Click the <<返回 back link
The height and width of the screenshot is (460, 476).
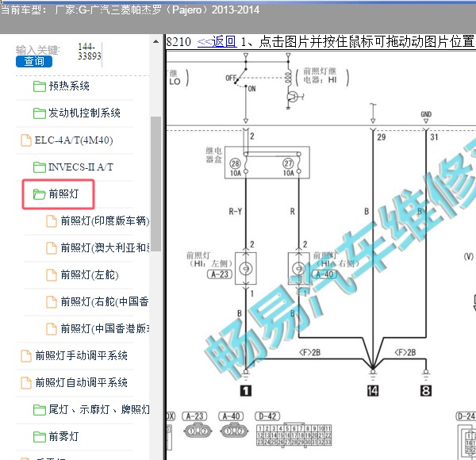click(217, 41)
